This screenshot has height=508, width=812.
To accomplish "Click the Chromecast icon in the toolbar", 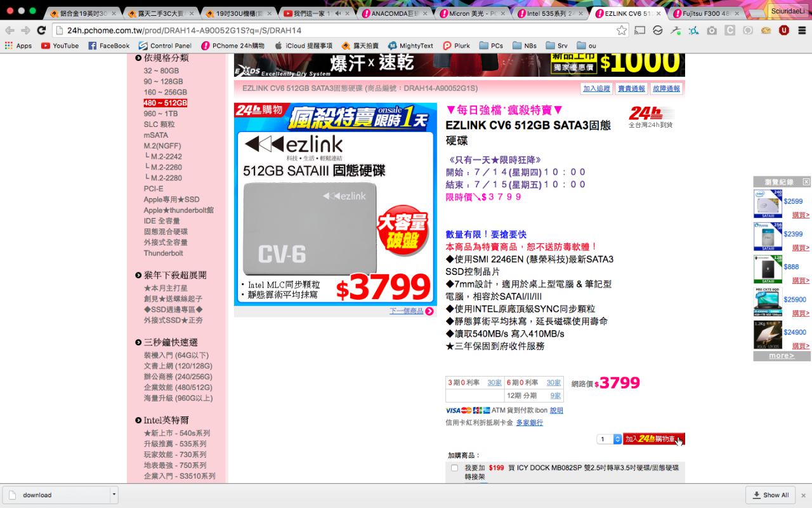I will tap(639, 30).
